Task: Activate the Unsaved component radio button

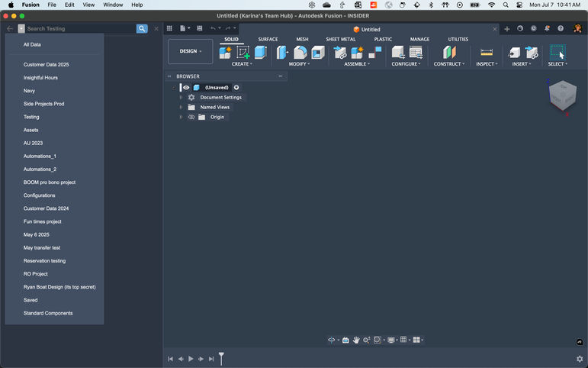Action: [236, 88]
